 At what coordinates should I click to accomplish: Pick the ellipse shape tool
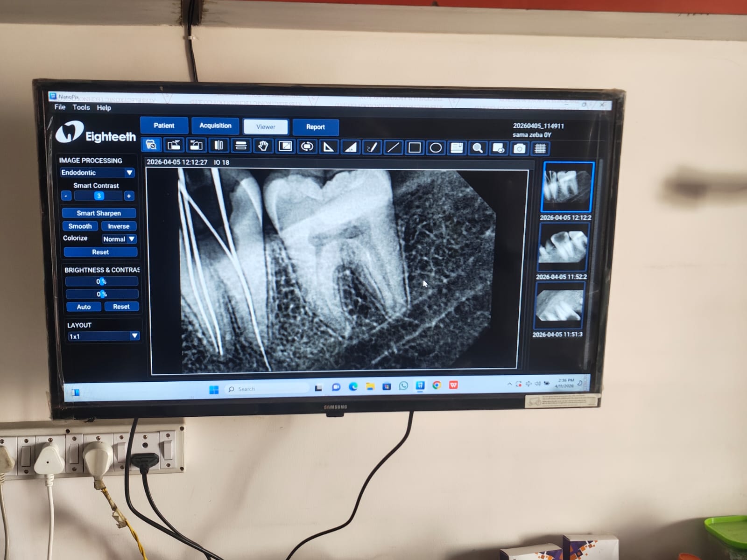[436, 148]
